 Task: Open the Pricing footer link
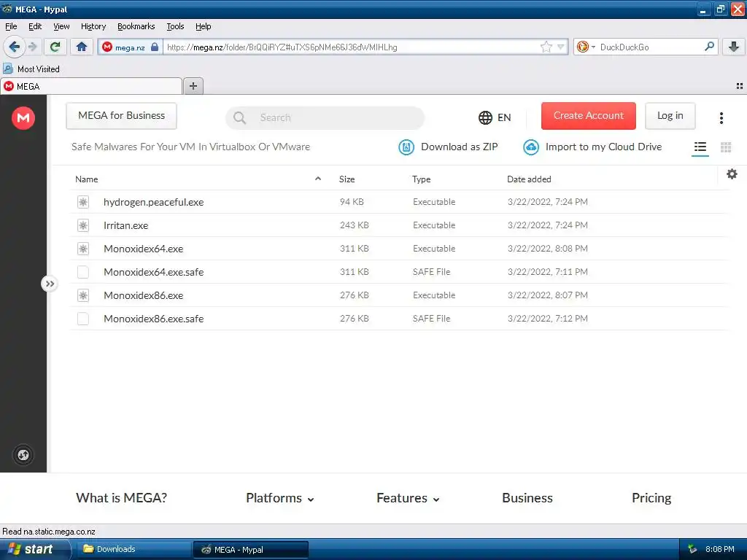coord(651,498)
